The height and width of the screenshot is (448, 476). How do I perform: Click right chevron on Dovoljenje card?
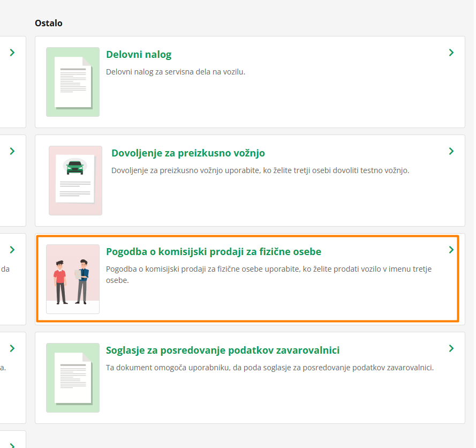tap(451, 151)
